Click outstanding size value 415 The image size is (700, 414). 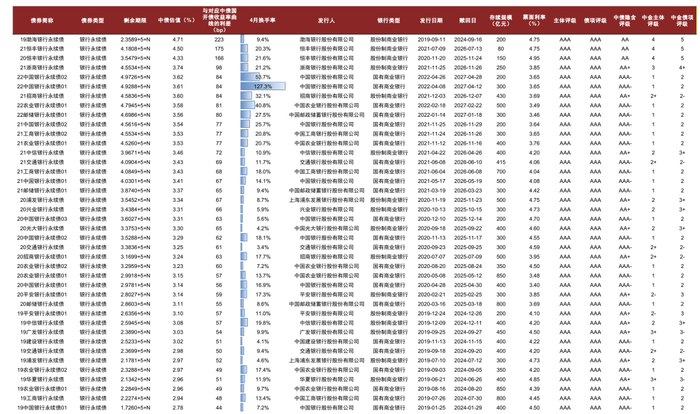(x=501, y=162)
